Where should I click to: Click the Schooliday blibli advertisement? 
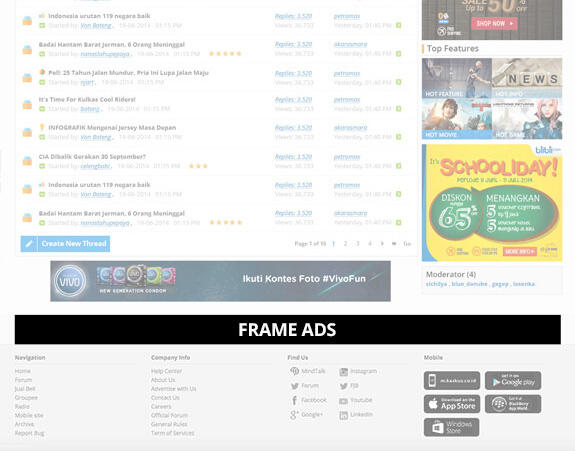[492, 203]
